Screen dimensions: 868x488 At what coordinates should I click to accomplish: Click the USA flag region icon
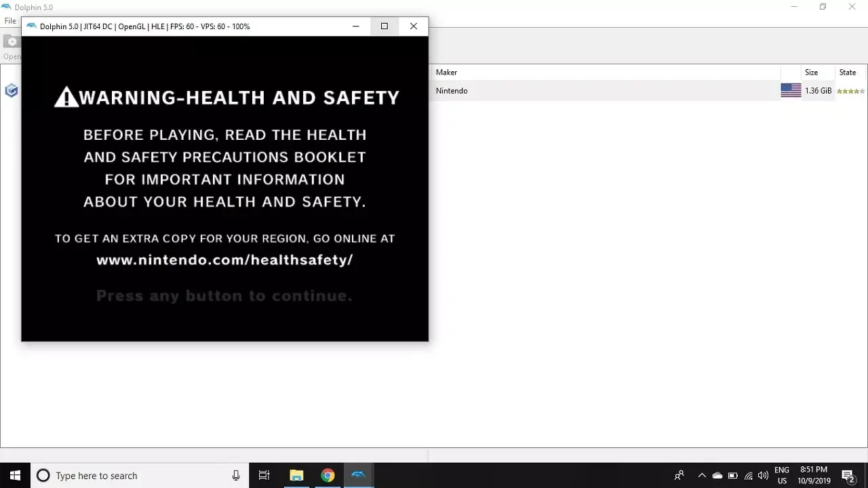click(791, 91)
